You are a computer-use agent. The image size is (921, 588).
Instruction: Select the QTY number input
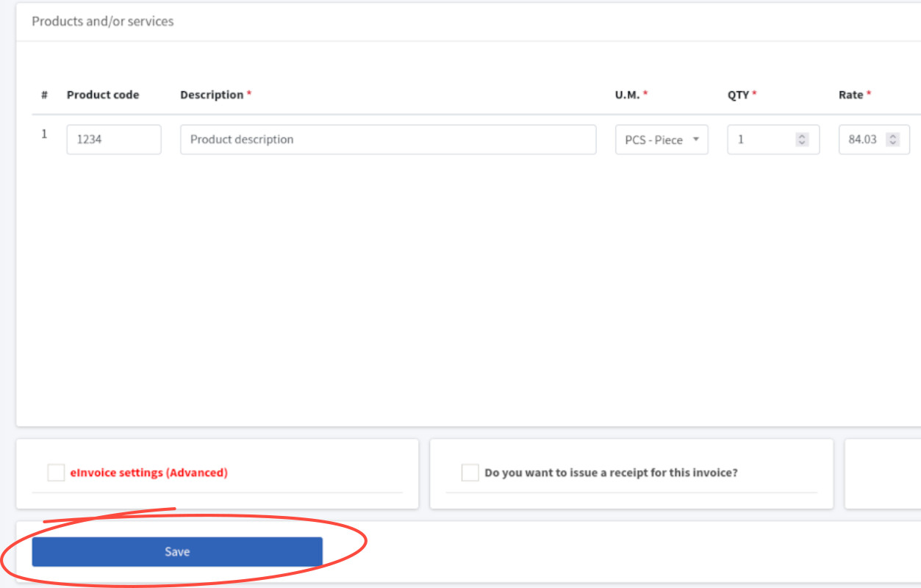[x=761, y=140]
